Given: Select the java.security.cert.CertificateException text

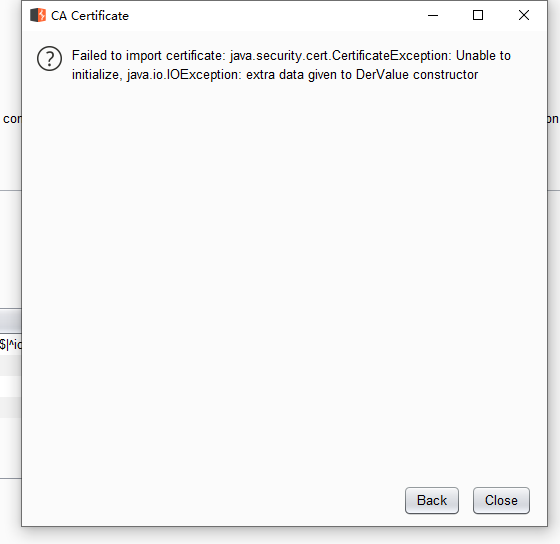Looking at the screenshot, I should pos(341,56).
